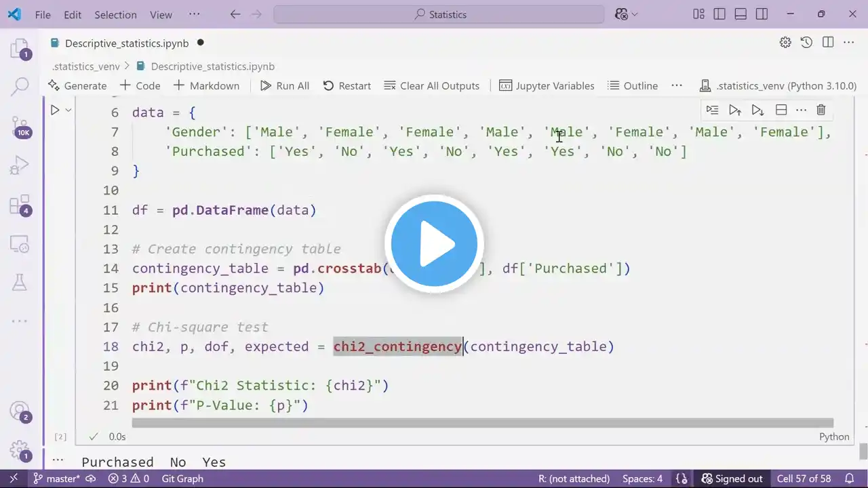Open the Explorer view in activity bar

coord(20,49)
